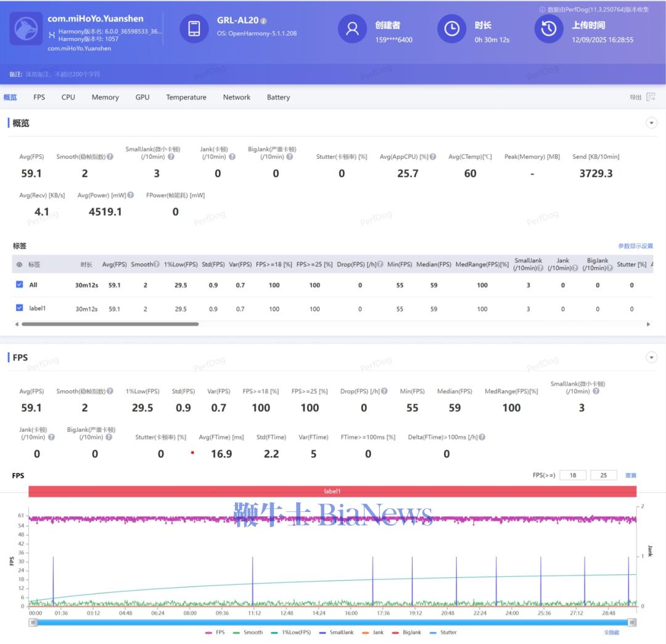Image resolution: width=666 pixels, height=644 pixels.
Task: Click the creator user icon
Action: click(x=352, y=28)
